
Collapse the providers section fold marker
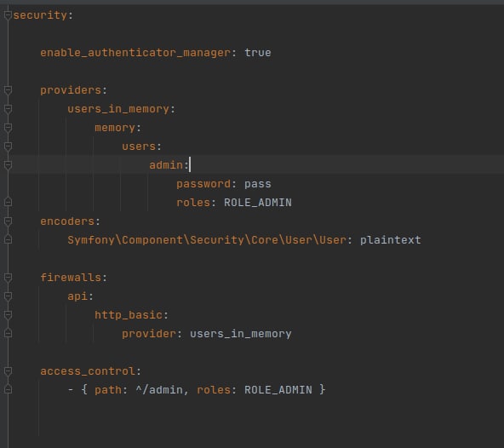pyautogui.click(x=8, y=90)
